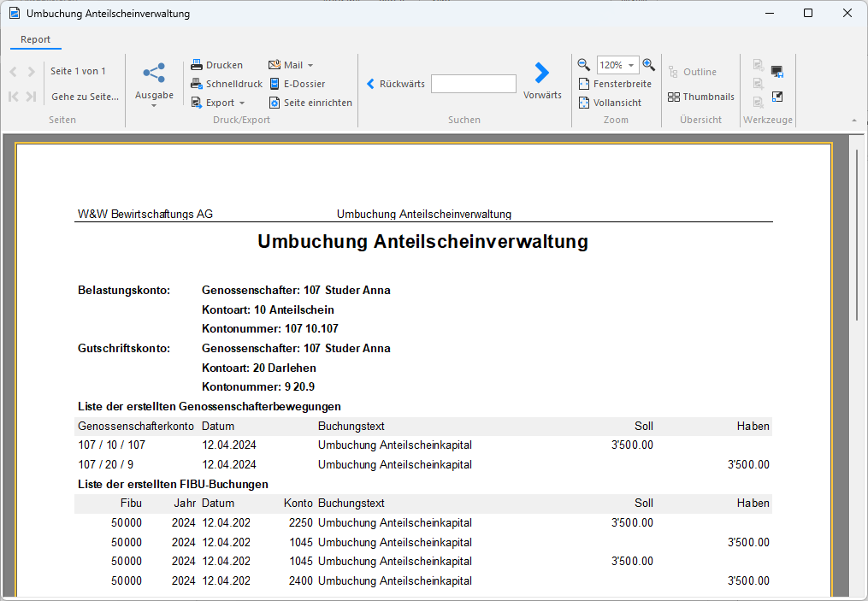This screenshot has width=868, height=601.
Task: Open the Export dropdown arrow
Action: [242, 103]
